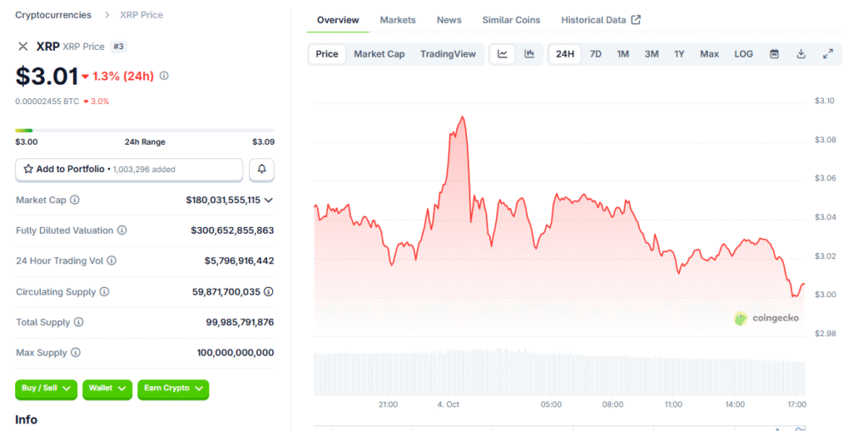
Task: Switch to candlestick chart icon
Action: 529,54
